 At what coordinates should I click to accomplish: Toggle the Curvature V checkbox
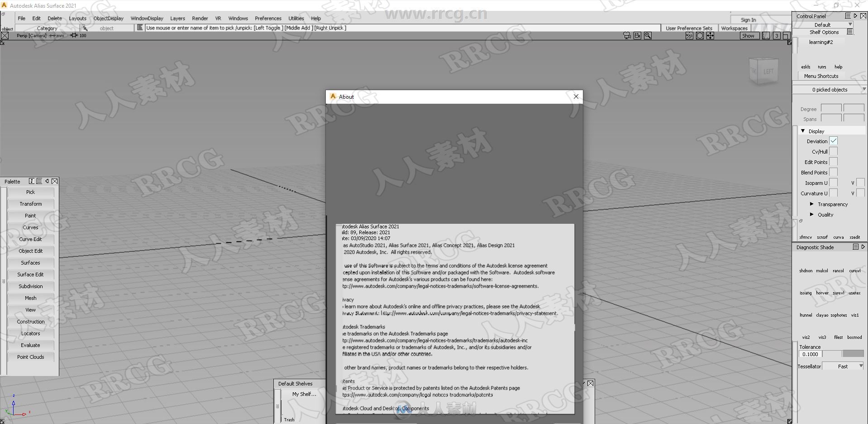click(x=861, y=193)
